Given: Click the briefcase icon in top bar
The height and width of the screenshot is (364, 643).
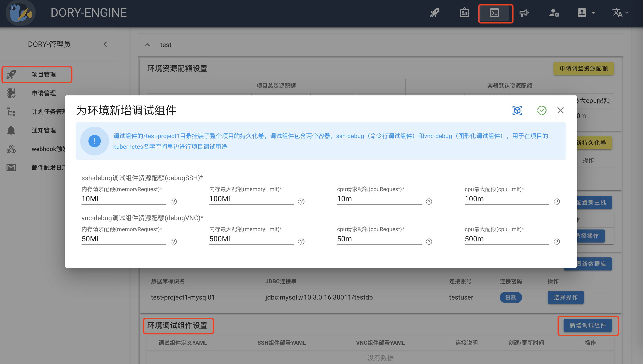Looking at the screenshot, I should tap(465, 13).
